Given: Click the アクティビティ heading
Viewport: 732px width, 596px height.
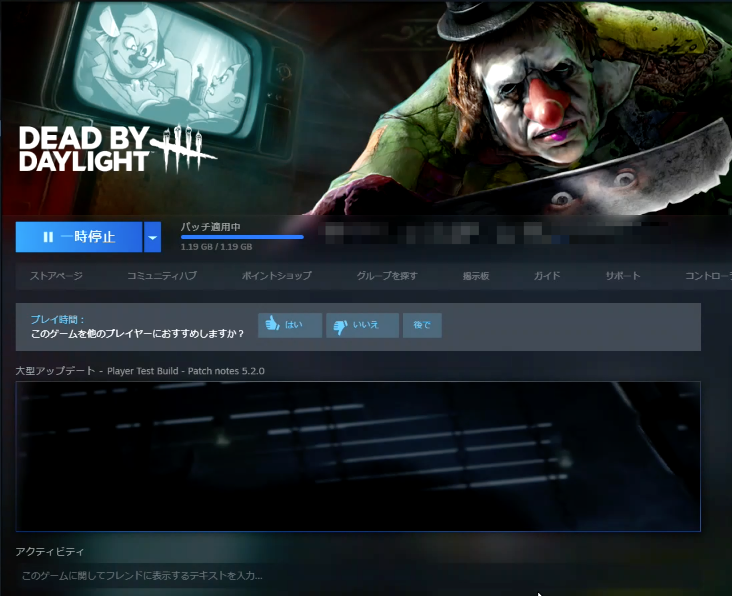Looking at the screenshot, I should click(50, 552).
